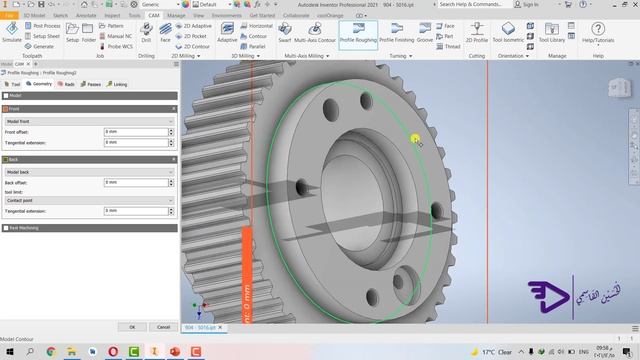Click the Save icon in quick access toolbar

click(x=41, y=4)
